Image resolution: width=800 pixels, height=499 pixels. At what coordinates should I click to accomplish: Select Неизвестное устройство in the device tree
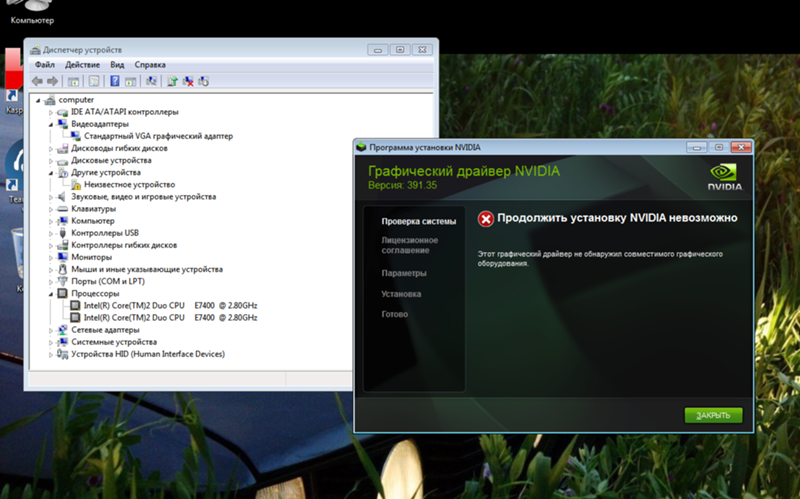coord(129,185)
